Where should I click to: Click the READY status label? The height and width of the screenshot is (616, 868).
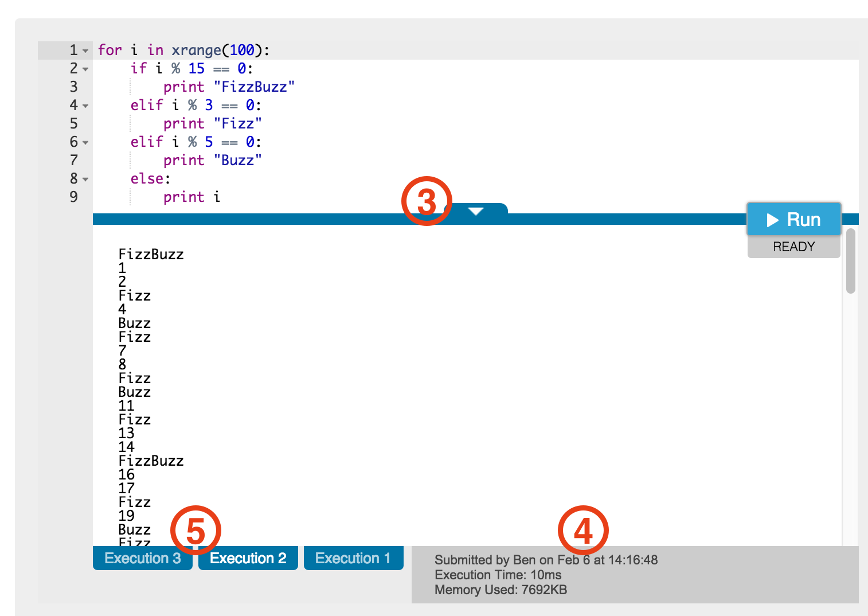[793, 247]
